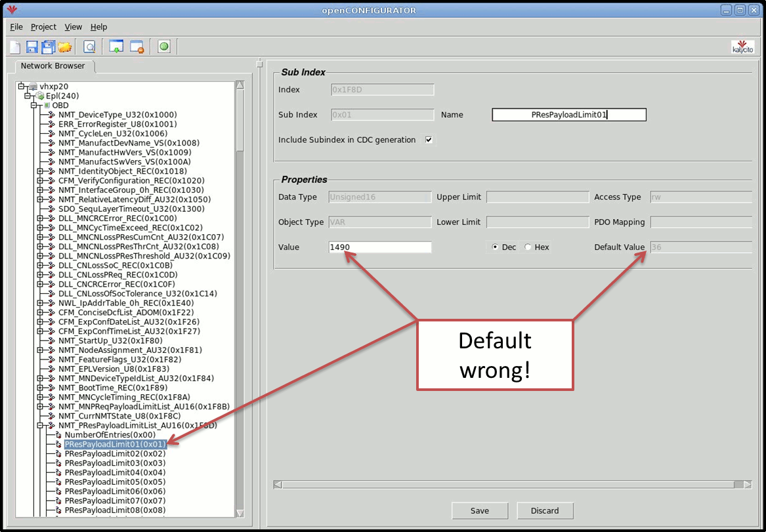The image size is (766, 532).
Task: Click the window with green arrow icon
Action: (116, 47)
